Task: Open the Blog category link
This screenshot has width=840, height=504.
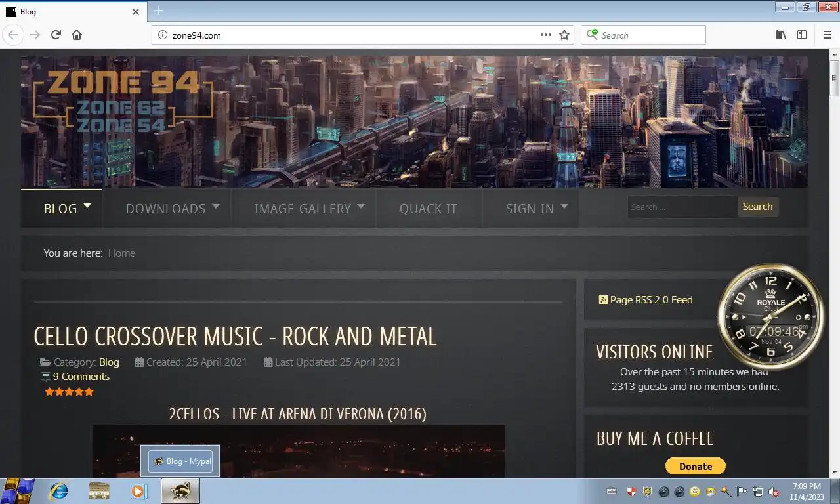Action: (x=109, y=362)
